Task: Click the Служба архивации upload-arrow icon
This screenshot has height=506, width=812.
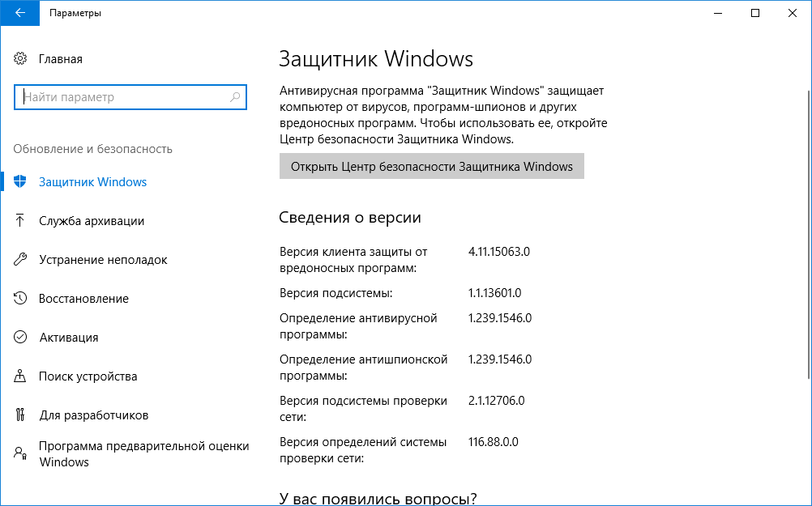Action: click(x=20, y=220)
